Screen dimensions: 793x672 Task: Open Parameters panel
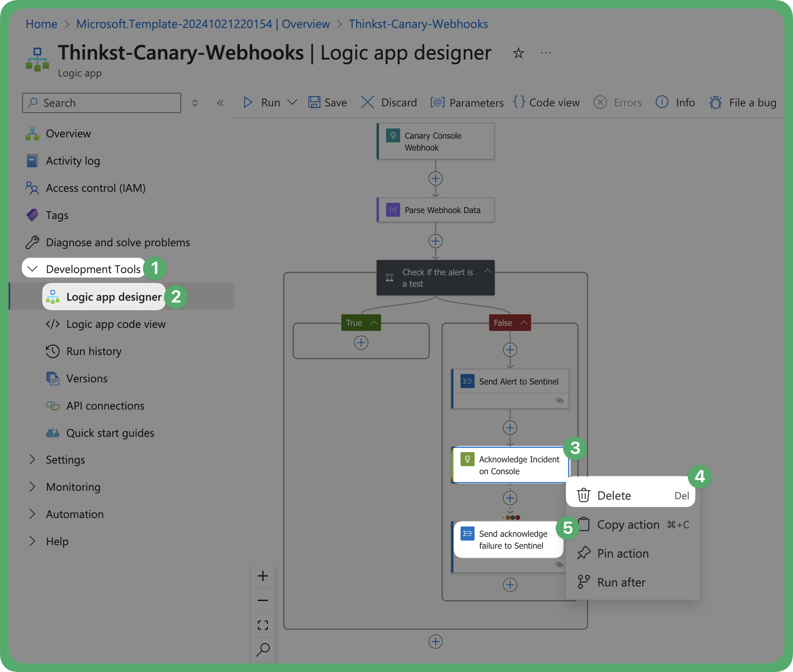tap(467, 103)
